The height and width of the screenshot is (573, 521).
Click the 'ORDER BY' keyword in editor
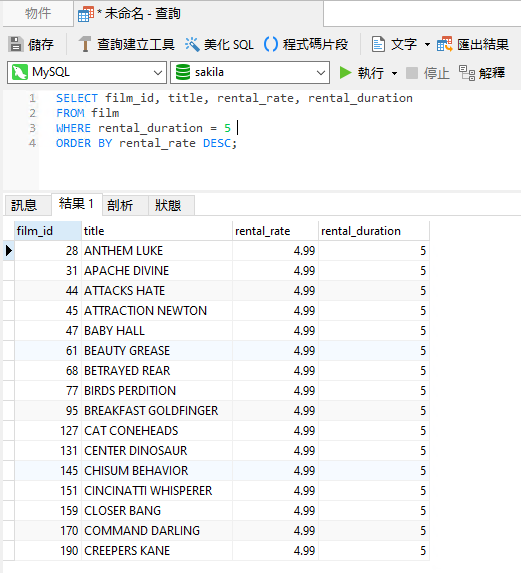click(84, 143)
